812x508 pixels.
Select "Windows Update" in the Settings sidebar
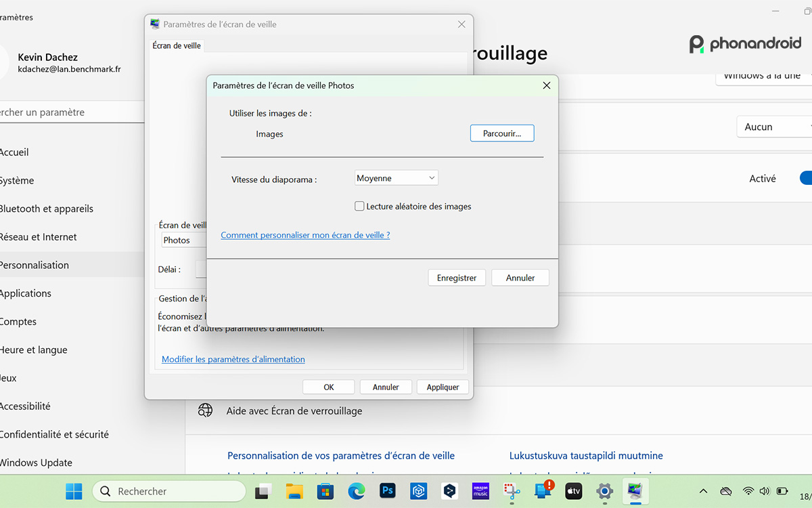(37, 462)
